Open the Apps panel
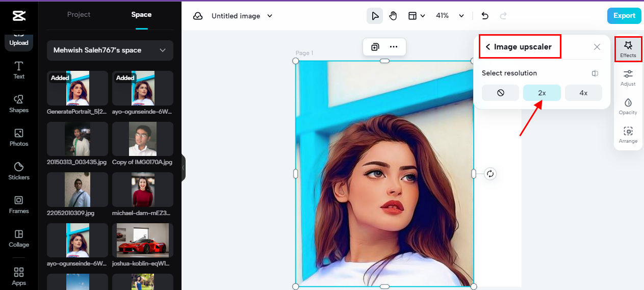The image size is (644, 290). click(19, 276)
